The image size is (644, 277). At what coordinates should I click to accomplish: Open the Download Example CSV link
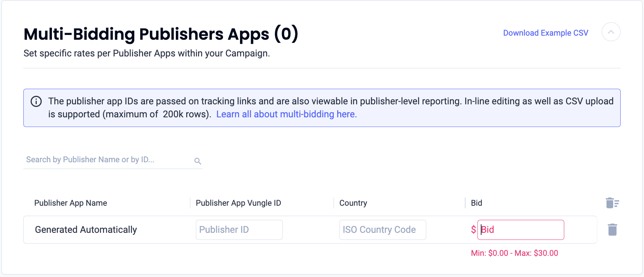click(545, 33)
